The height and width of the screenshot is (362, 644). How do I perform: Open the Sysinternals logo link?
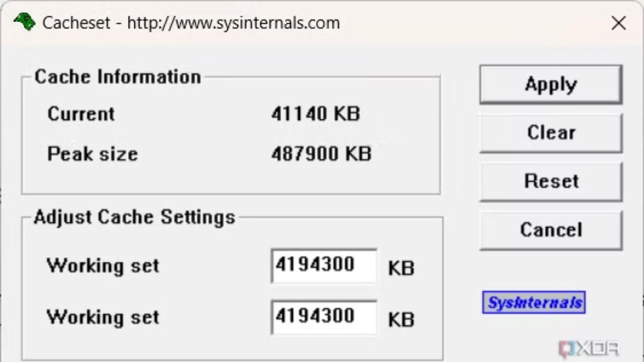[x=534, y=302]
